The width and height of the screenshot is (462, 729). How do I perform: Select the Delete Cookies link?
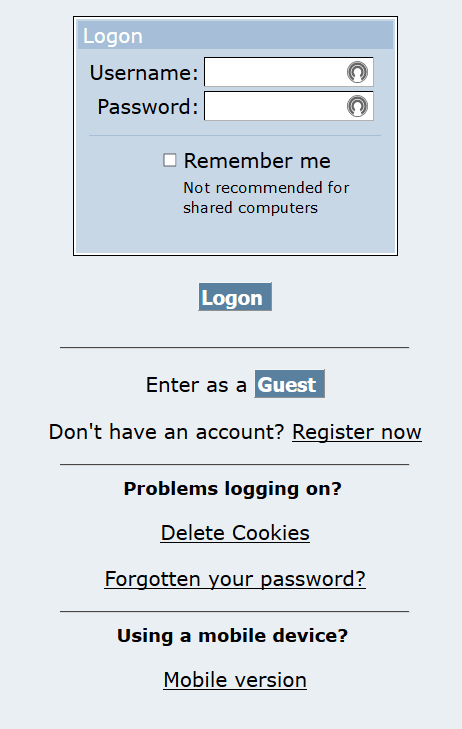[235, 533]
